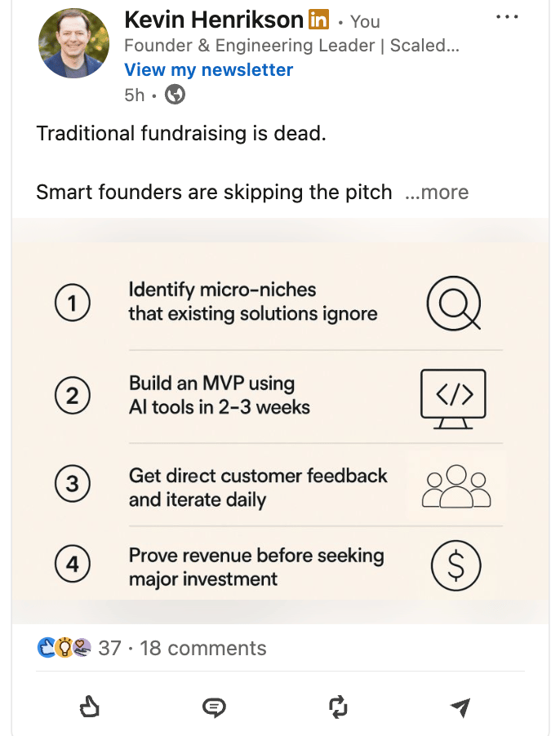
Task: Open the 18 comments link
Action: point(203,648)
